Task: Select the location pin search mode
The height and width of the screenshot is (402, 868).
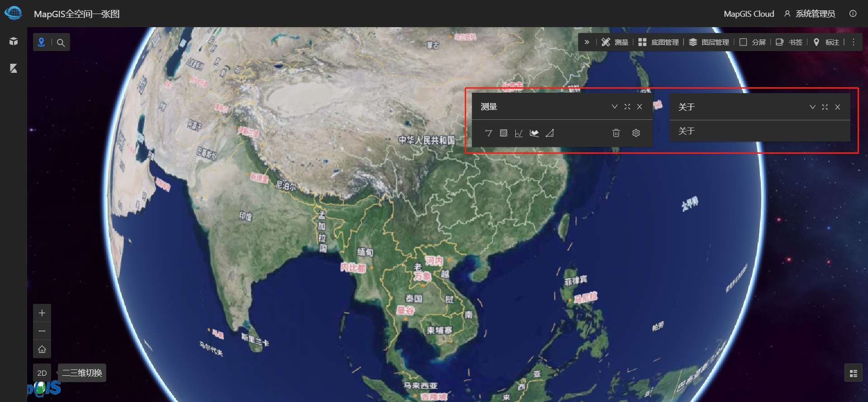Action: 42,42
